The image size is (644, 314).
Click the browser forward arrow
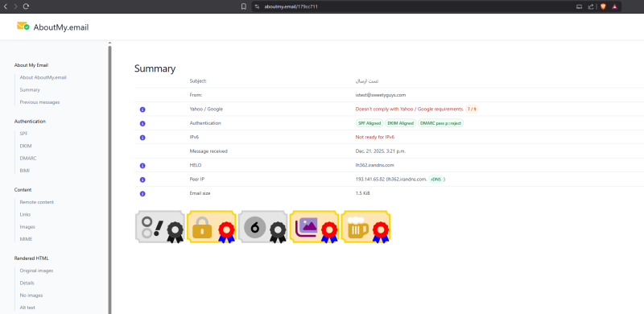[x=15, y=6]
